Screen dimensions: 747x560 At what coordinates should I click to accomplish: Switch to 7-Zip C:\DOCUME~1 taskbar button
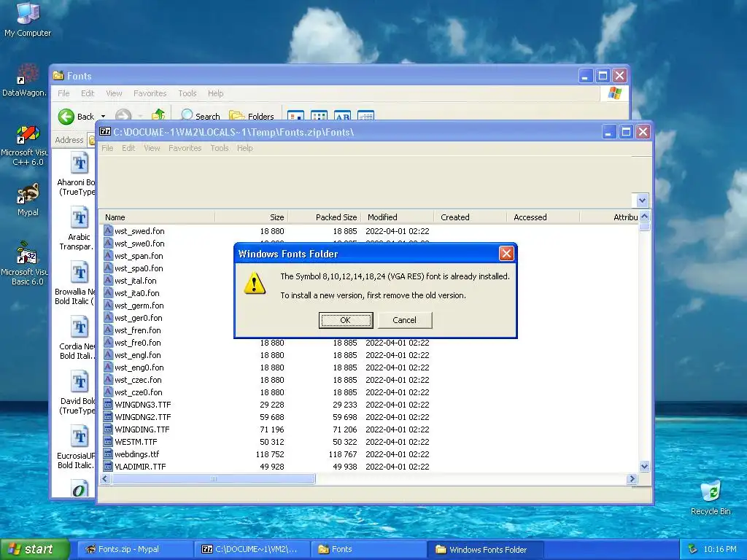pos(252,549)
